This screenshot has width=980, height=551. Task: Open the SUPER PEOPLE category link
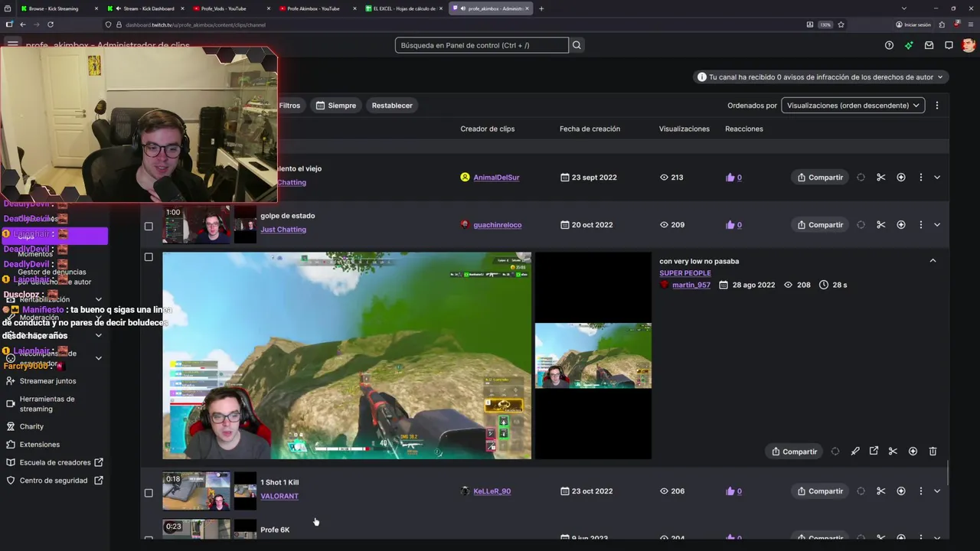click(685, 273)
